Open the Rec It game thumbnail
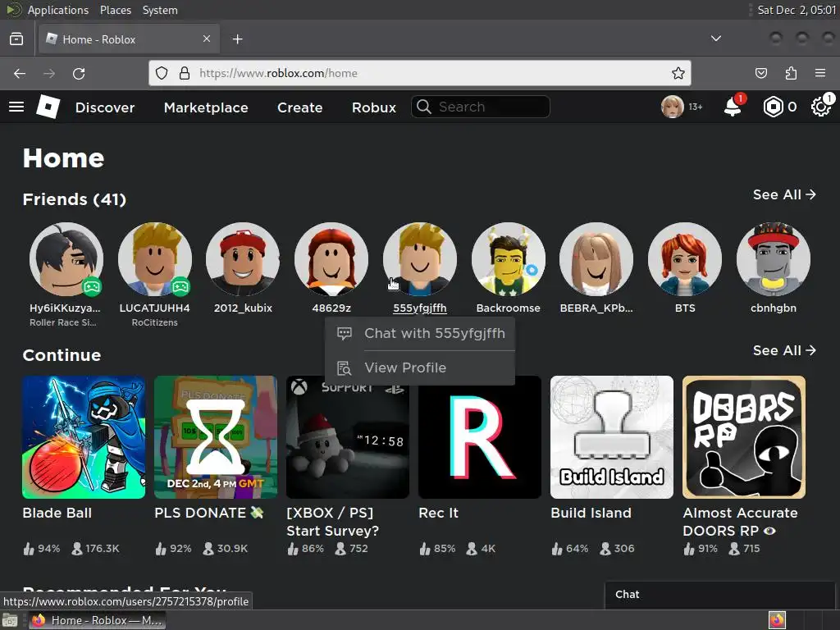 (480, 437)
